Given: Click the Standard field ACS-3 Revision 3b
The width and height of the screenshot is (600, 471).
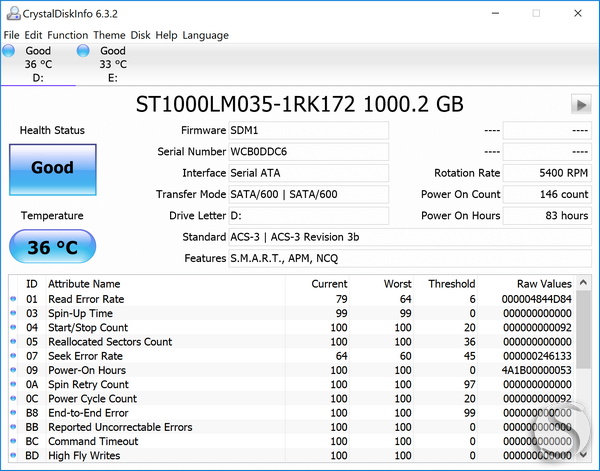Looking at the screenshot, I should (410, 237).
